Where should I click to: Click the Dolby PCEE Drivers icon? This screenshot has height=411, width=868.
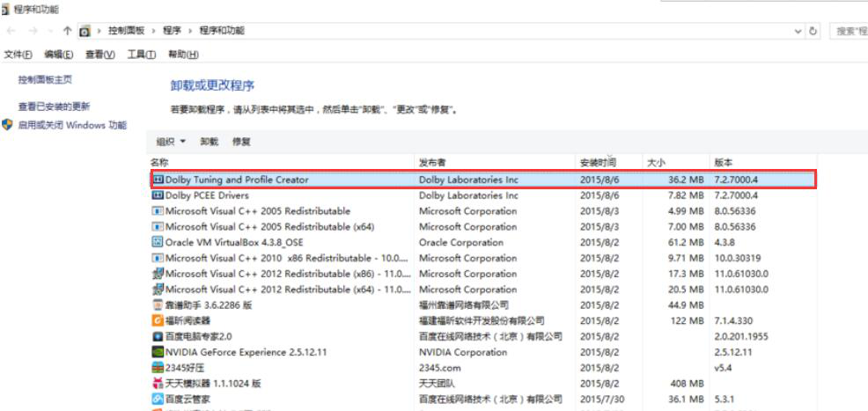[158, 195]
